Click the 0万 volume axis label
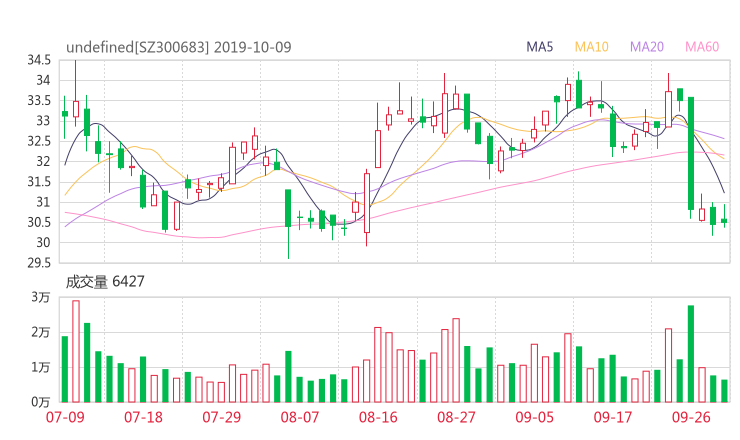The width and height of the screenshot is (740, 440). click(41, 402)
